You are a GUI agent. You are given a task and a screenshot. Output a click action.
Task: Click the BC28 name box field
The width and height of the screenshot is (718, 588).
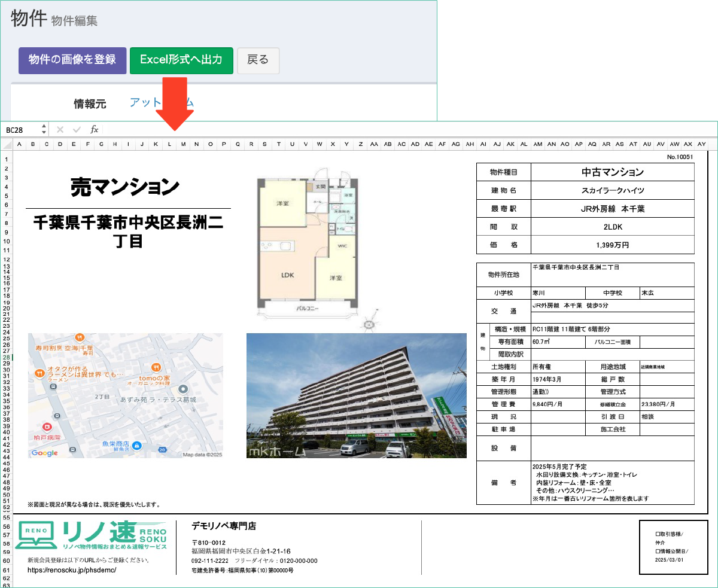[x=21, y=130]
